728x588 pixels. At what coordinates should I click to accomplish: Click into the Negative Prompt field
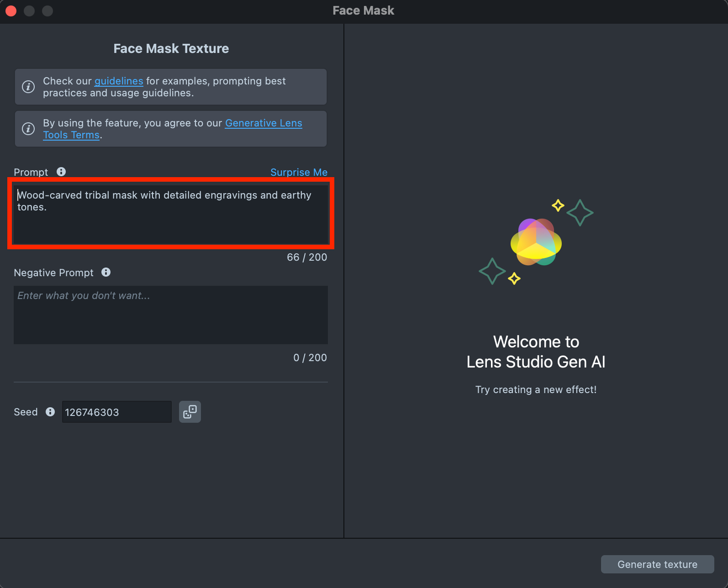point(171,315)
